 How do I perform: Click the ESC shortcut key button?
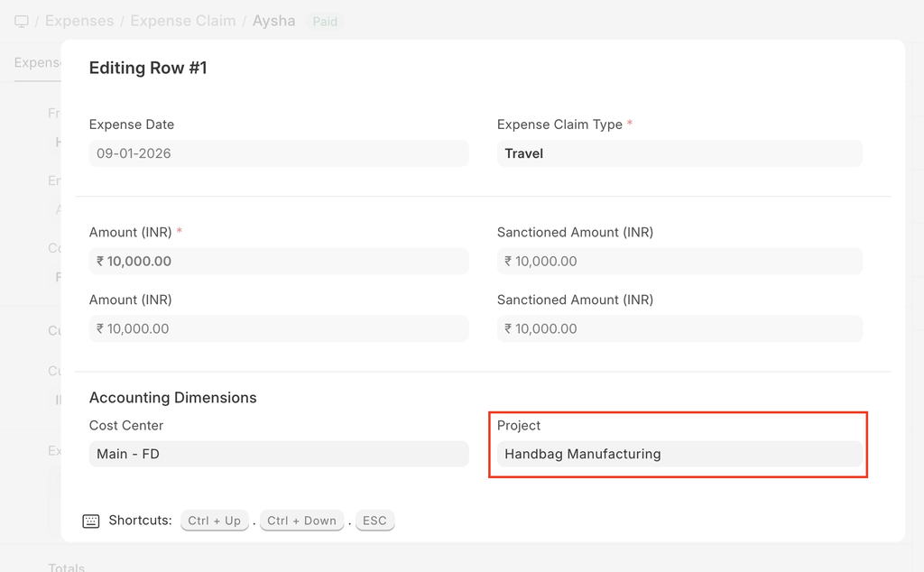click(x=374, y=521)
